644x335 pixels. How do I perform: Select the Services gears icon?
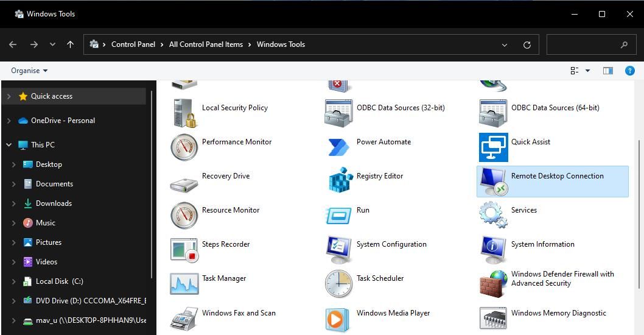pyautogui.click(x=493, y=214)
